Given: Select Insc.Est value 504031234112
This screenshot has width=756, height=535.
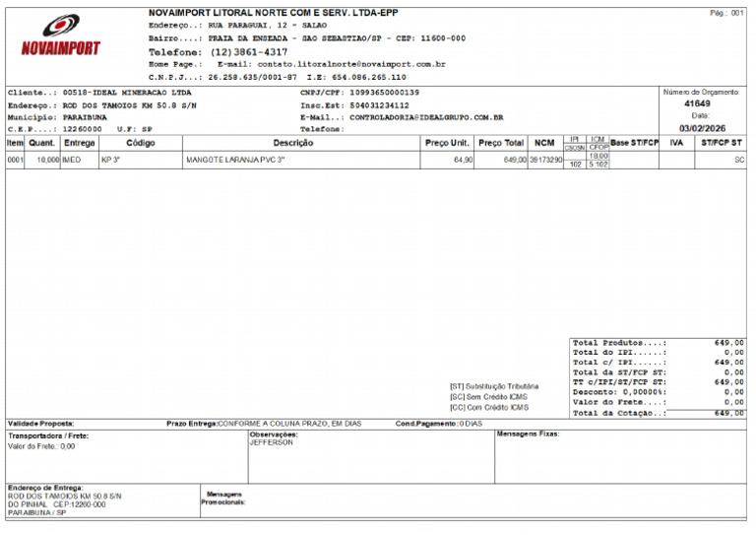Looking at the screenshot, I should (379, 105).
